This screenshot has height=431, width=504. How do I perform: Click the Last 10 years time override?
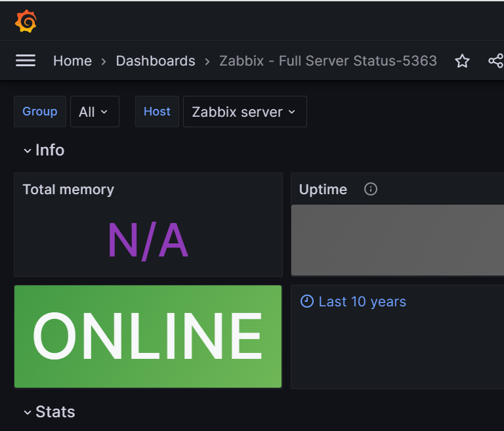coord(362,302)
